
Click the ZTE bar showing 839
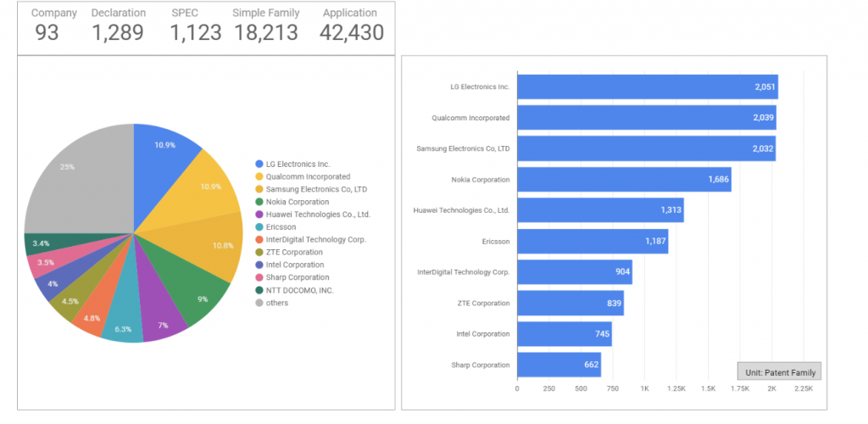pos(570,304)
